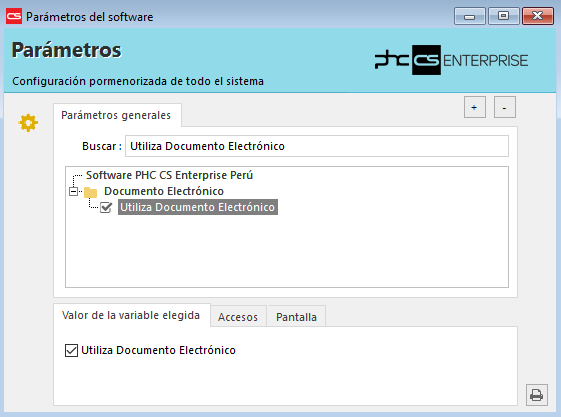Image resolution: width=561 pixels, height=417 pixels.
Task: Click the red CS application icon in title bar
Action: tap(14, 16)
